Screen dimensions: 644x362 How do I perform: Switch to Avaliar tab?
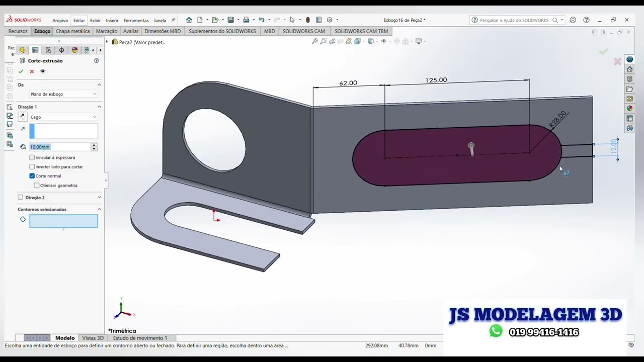(131, 31)
